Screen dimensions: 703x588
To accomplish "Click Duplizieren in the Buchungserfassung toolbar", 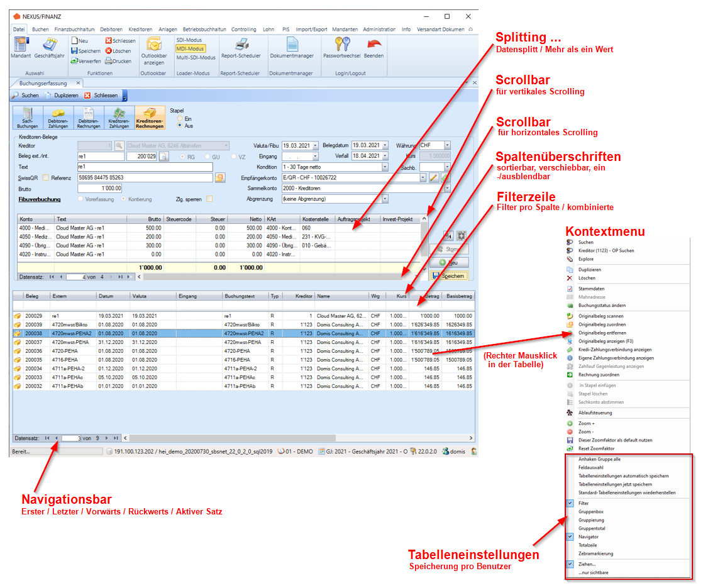I will pos(62,96).
